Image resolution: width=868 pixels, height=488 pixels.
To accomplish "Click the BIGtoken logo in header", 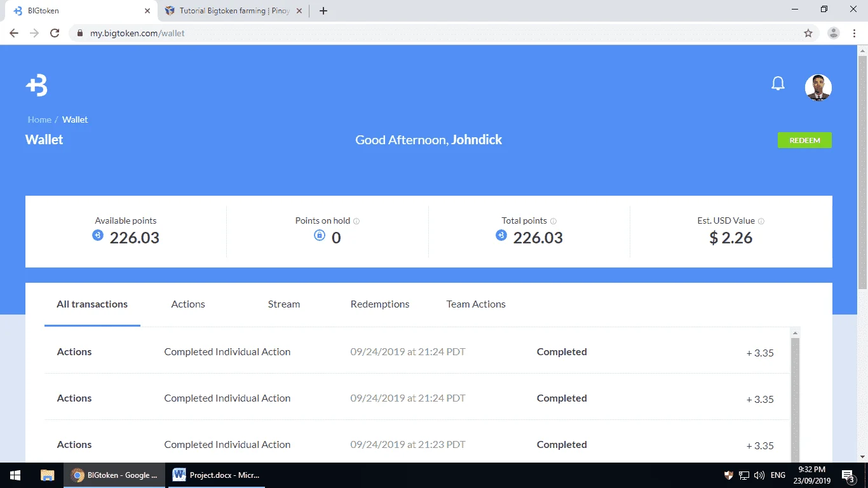I will point(37,85).
